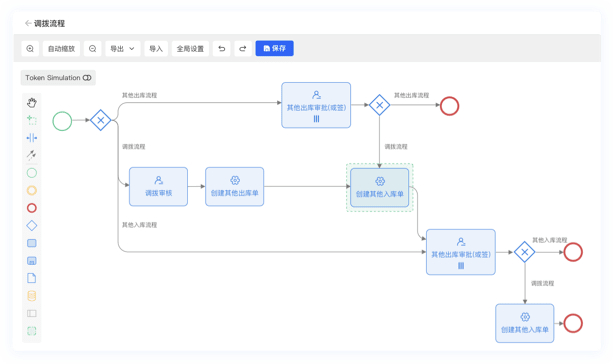Pick the data object from palette
Viewport: 613px width, 364px height.
click(x=32, y=278)
